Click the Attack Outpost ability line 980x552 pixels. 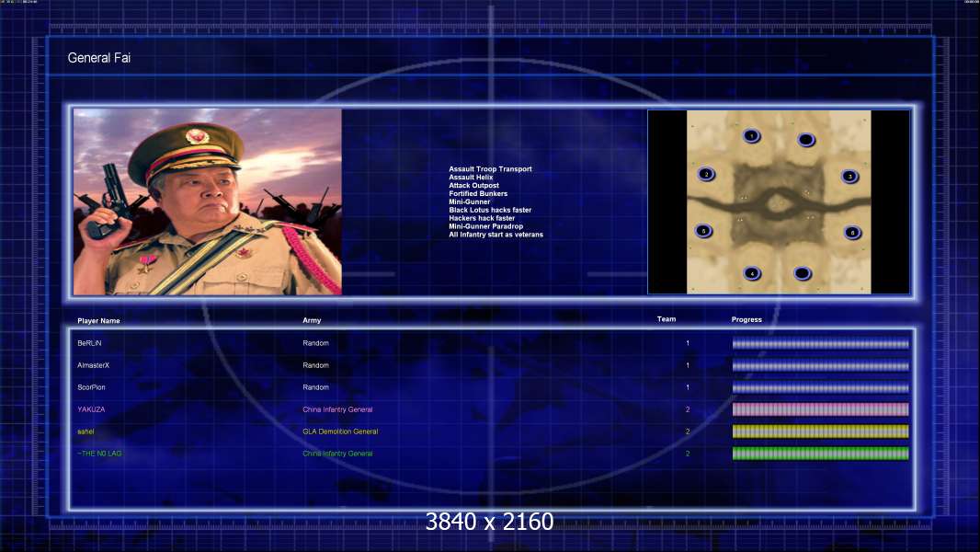point(473,185)
